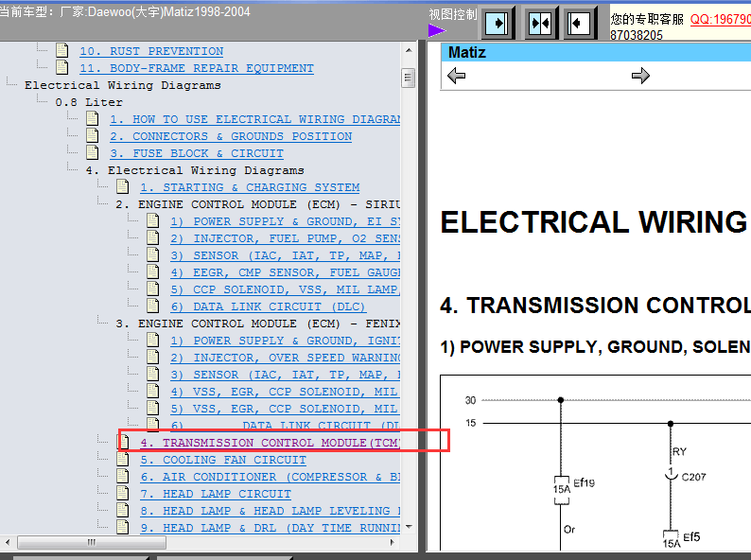Screen dimensions: 751x560
Task: Open 5. COOLING FAN CIRCUIT link
Action: click(x=222, y=460)
